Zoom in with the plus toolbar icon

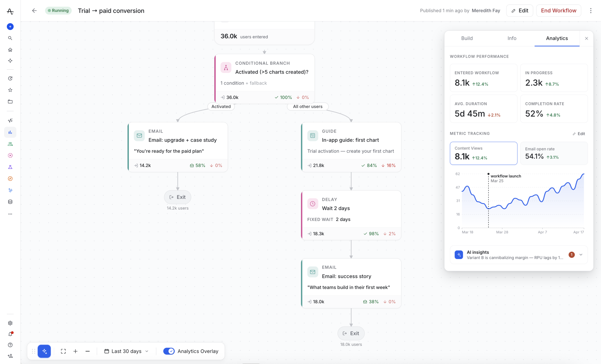[x=75, y=351]
